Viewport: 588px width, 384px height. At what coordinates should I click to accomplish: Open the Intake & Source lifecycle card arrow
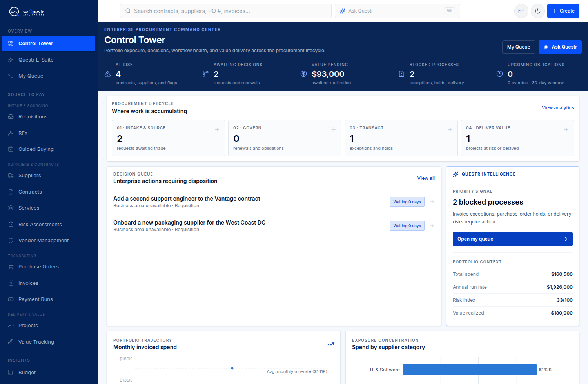(217, 130)
